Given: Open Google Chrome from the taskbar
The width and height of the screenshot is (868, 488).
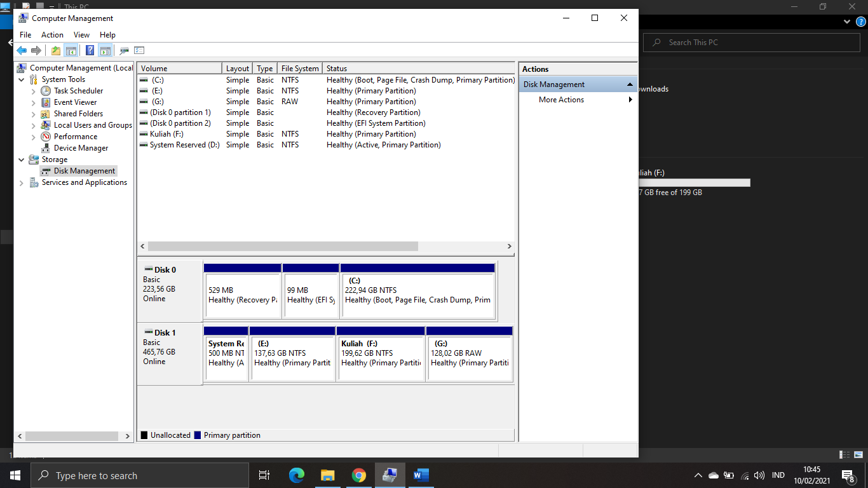Looking at the screenshot, I should tap(359, 475).
